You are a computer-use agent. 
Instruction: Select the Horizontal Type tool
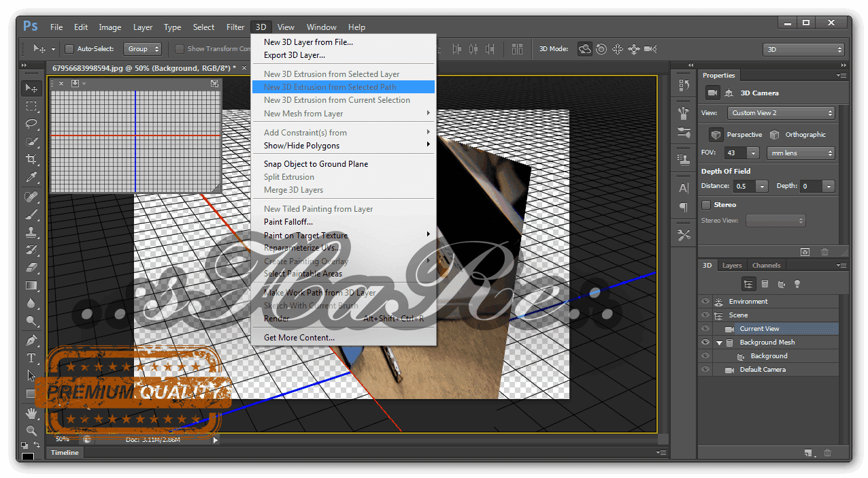[31, 357]
